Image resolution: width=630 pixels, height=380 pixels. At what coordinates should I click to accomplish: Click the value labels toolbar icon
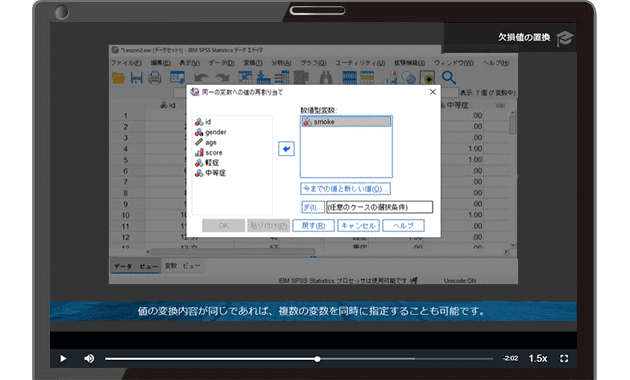367,78
